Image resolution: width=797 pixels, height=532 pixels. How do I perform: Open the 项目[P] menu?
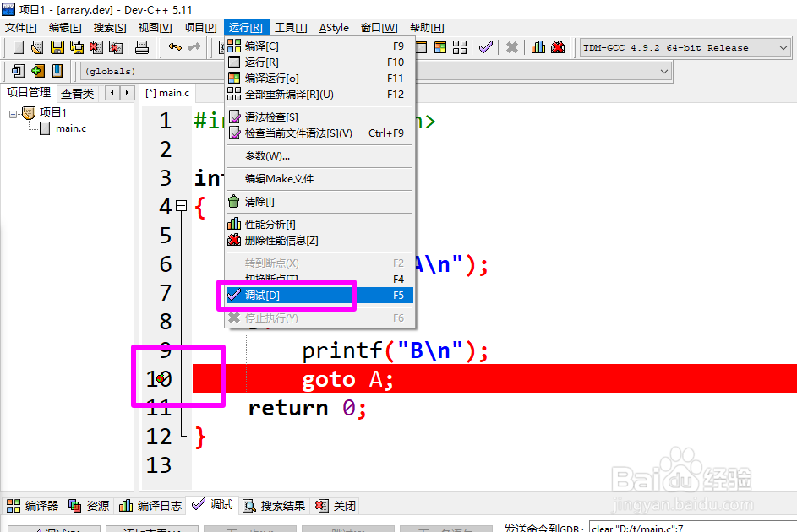click(x=200, y=28)
